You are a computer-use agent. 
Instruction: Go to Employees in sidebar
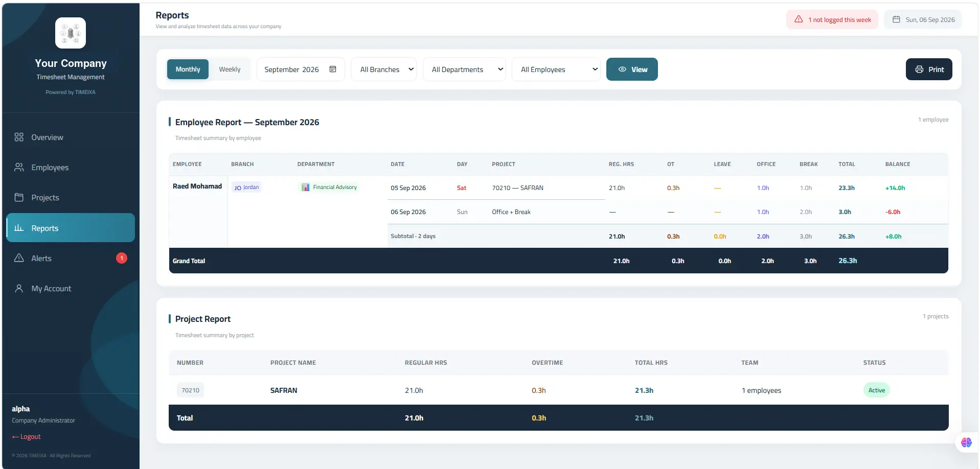[x=71, y=167]
